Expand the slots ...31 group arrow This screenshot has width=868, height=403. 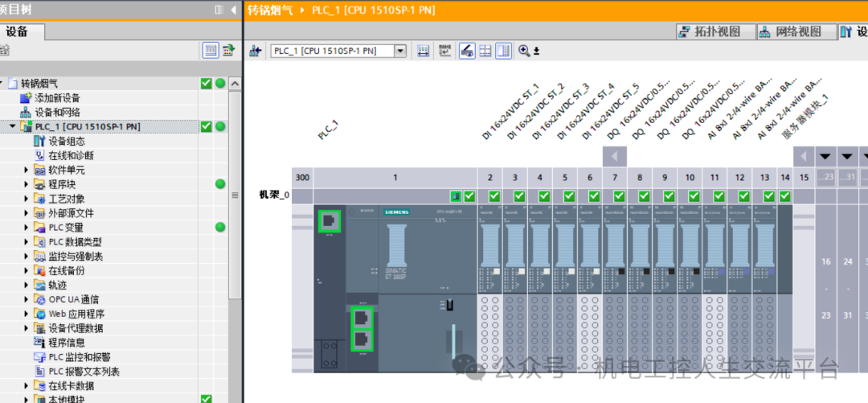tap(848, 157)
